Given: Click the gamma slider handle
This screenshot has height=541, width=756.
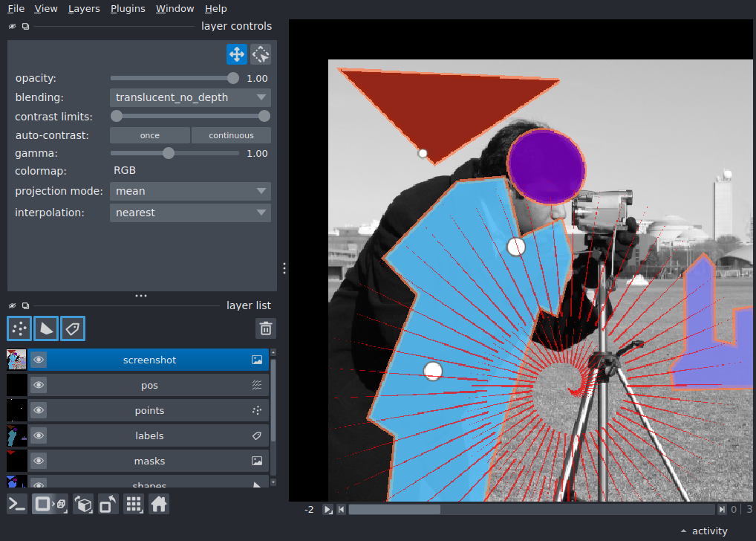Looking at the screenshot, I should pyautogui.click(x=169, y=154).
